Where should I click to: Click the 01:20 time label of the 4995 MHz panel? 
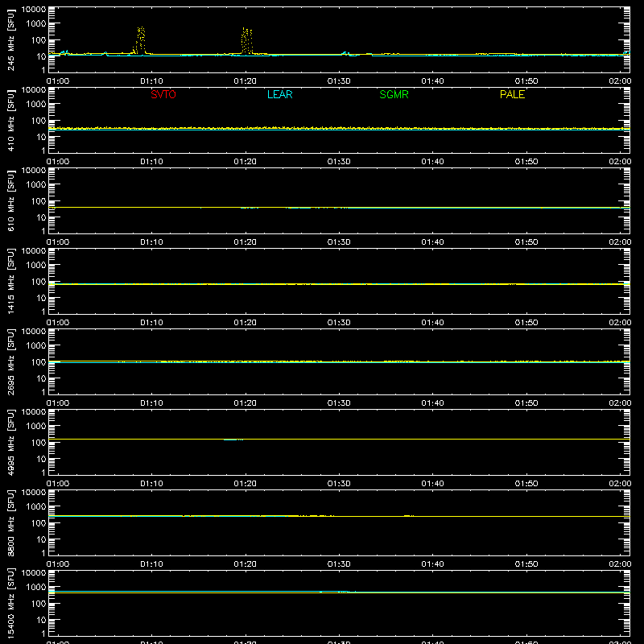tap(246, 484)
